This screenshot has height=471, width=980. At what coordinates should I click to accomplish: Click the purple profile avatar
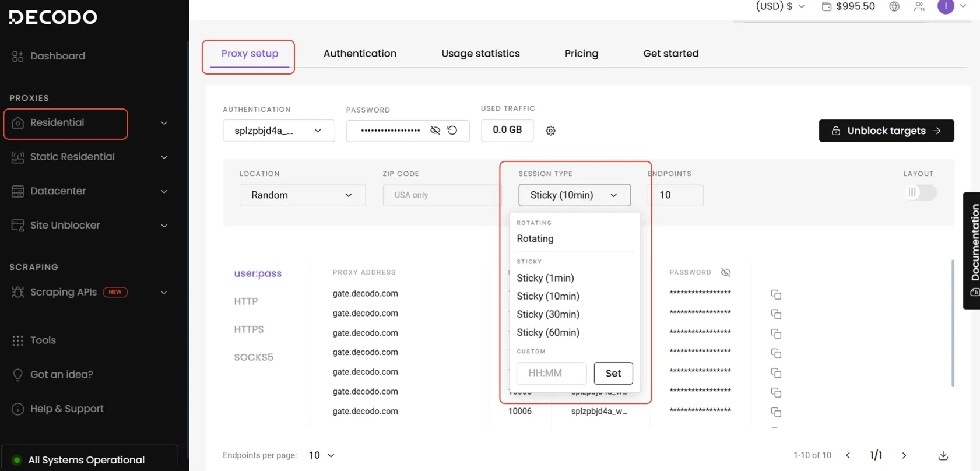946,6
